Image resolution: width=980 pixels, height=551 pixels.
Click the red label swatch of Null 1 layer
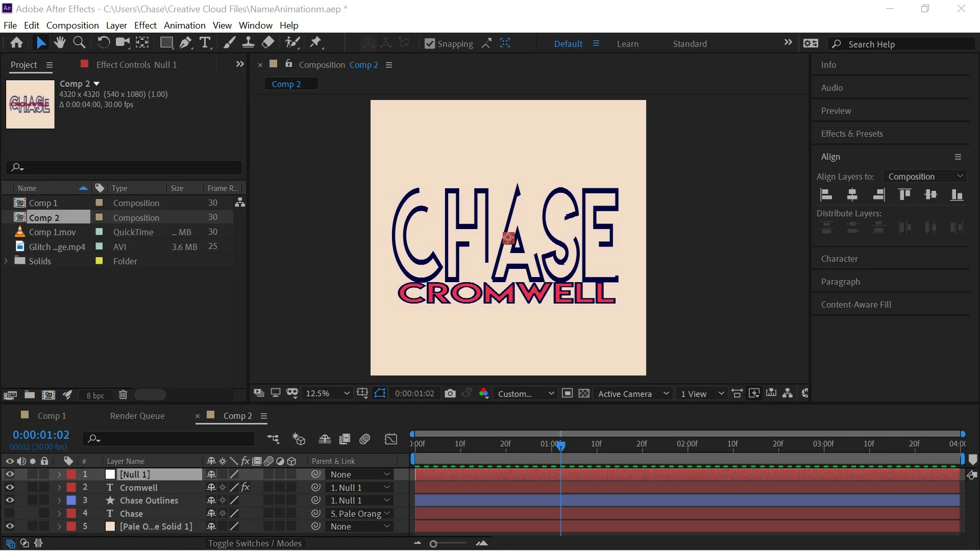[x=71, y=474]
